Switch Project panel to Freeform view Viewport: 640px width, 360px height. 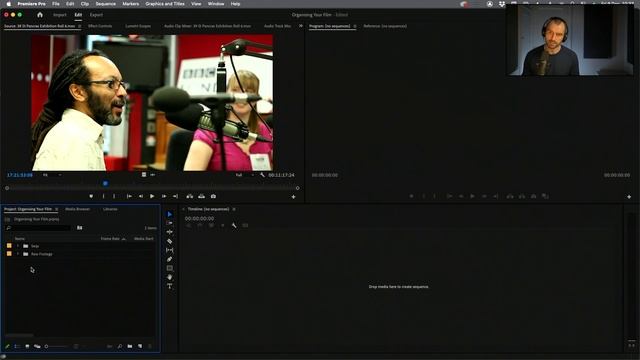(x=37, y=346)
